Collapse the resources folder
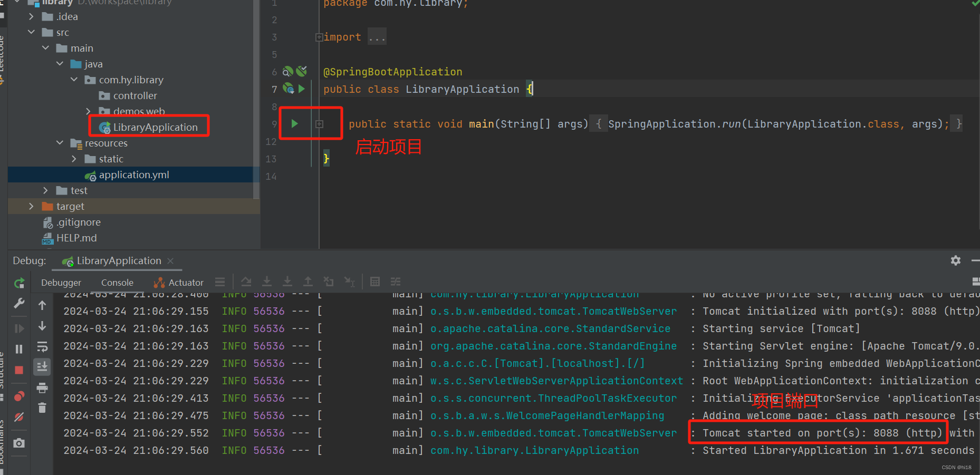This screenshot has height=475, width=980. click(x=60, y=143)
